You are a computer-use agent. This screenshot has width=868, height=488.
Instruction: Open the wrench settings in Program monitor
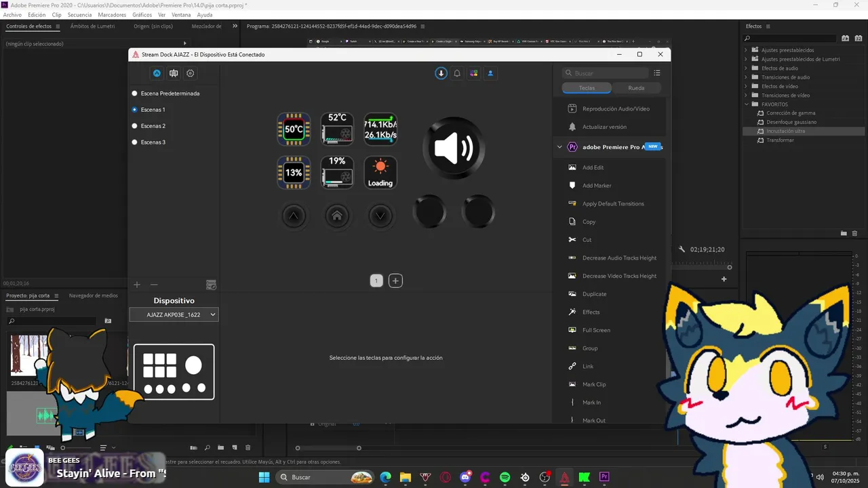pos(682,249)
